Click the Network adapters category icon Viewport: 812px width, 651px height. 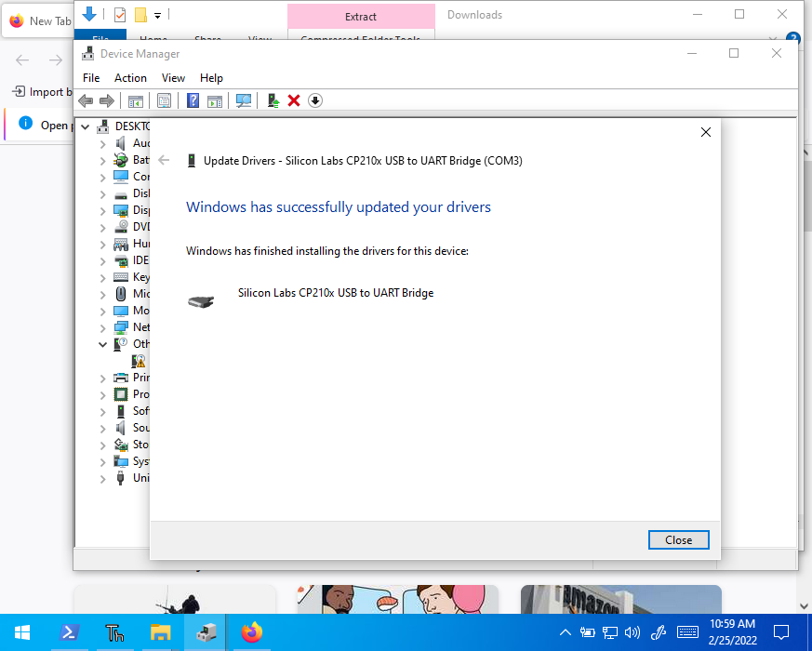(121, 327)
